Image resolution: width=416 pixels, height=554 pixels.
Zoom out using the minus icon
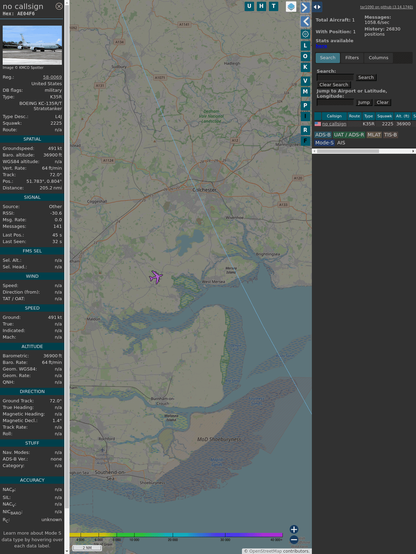pos(294,540)
